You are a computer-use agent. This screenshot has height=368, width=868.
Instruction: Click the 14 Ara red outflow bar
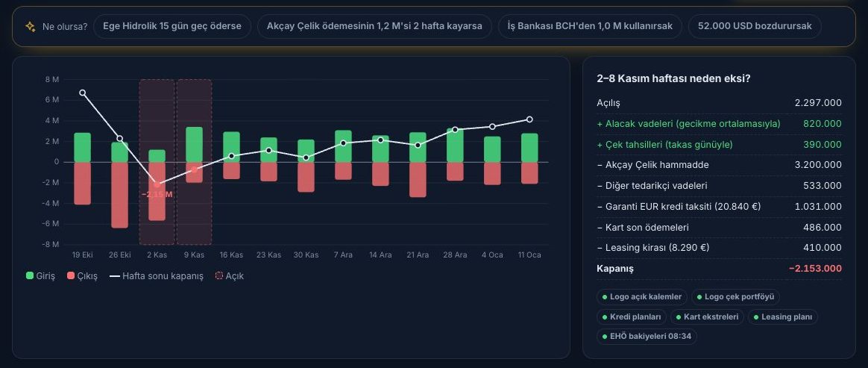pyautogui.click(x=380, y=174)
